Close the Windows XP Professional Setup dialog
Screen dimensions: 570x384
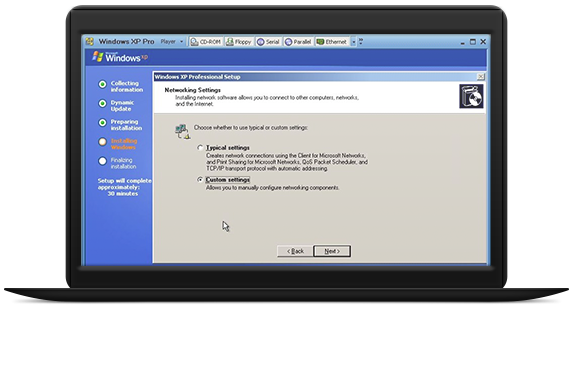click(481, 77)
